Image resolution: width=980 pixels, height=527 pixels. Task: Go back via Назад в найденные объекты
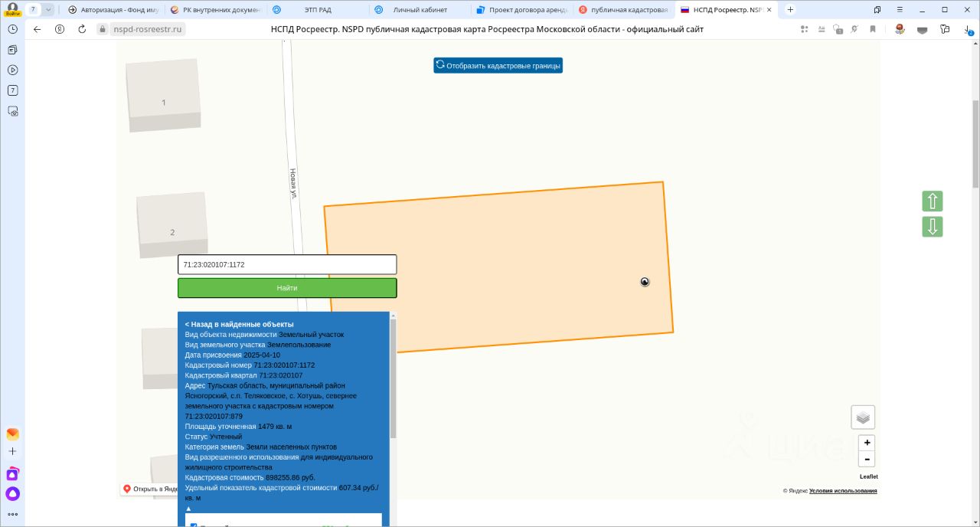[239, 324]
